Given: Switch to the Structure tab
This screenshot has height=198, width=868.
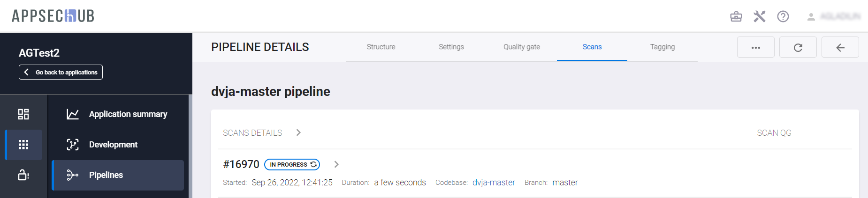Looking at the screenshot, I should point(381,47).
